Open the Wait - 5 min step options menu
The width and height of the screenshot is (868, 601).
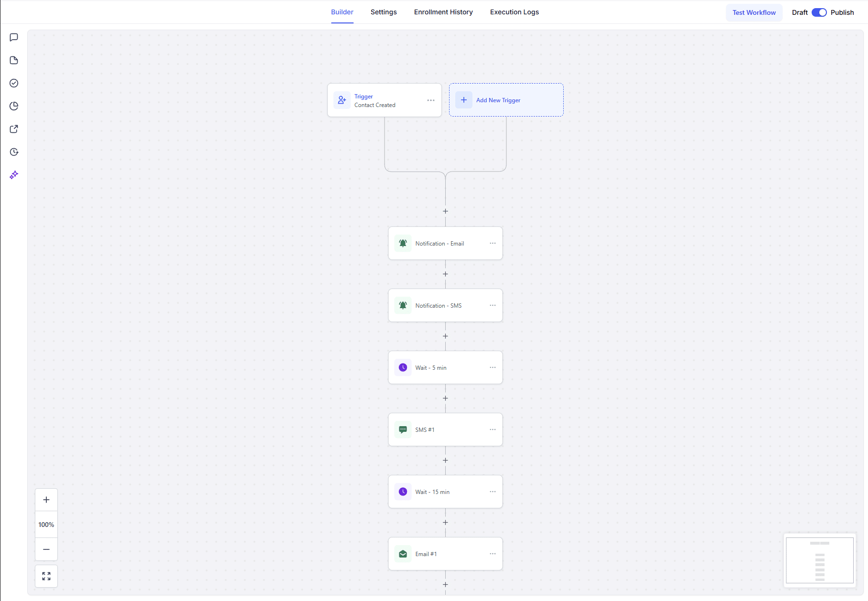pos(493,367)
